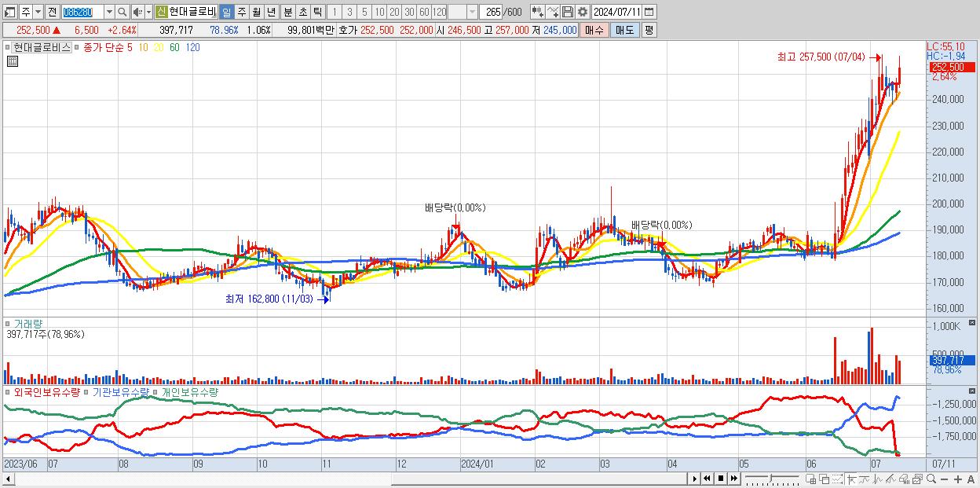Image resolution: width=980 pixels, height=488 pixels.
Task: Select the yellow 20-day moving average legend
Action: point(158,47)
